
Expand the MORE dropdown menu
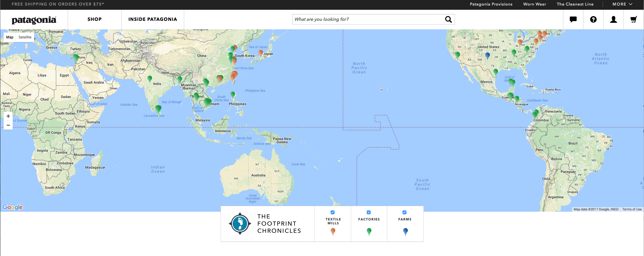[622, 4]
